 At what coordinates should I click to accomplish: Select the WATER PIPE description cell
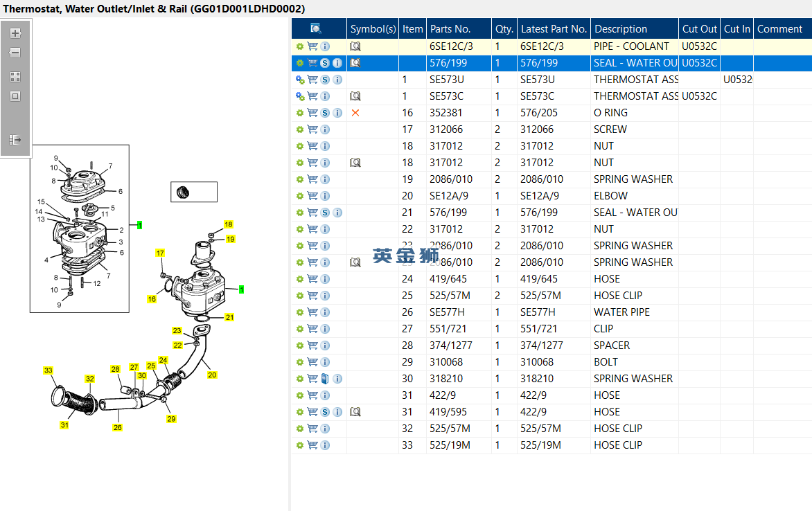[635, 312]
